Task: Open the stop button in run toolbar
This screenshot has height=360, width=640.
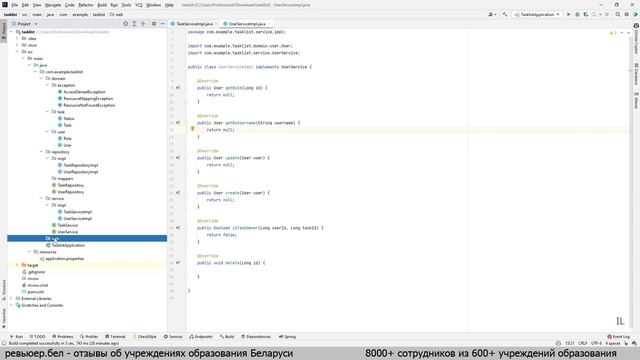Action: 607,14
